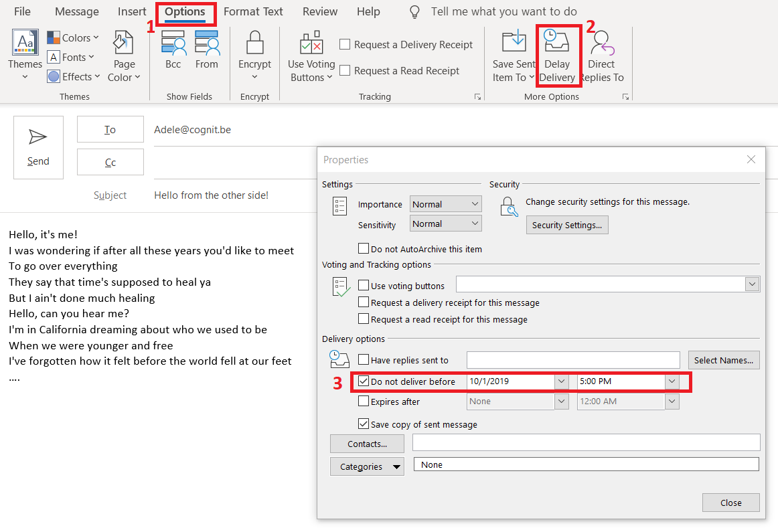Click the Delay Delivery button
The image size is (778, 532).
tap(556, 56)
